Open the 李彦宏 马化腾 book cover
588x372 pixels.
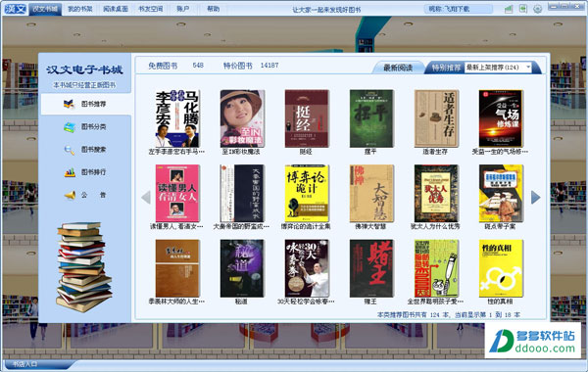coord(177,118)
